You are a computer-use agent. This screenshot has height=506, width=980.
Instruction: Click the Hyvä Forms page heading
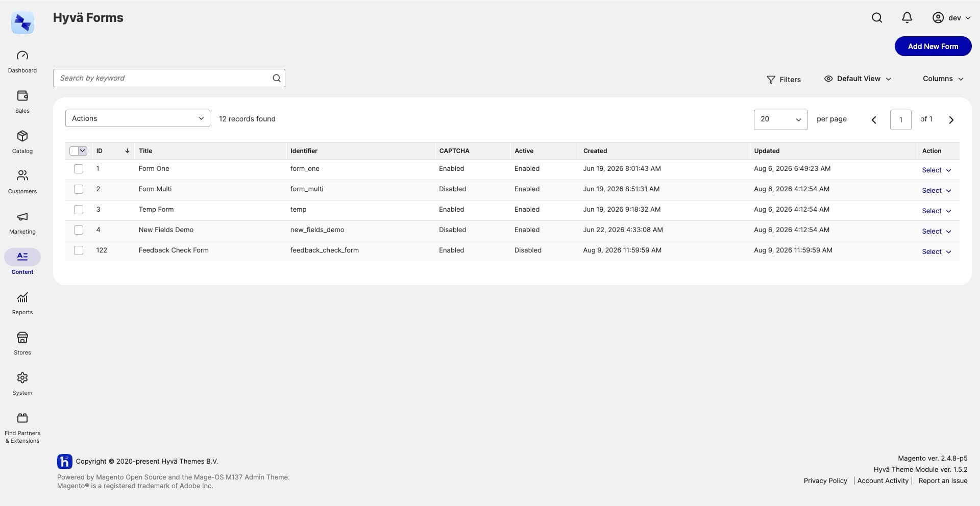coord(88,18)
